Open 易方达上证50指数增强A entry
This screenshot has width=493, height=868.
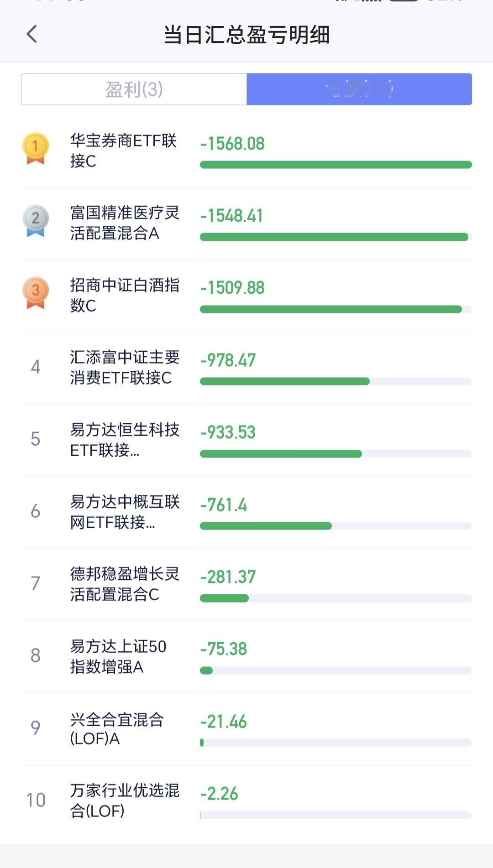[x=246, y=657]
